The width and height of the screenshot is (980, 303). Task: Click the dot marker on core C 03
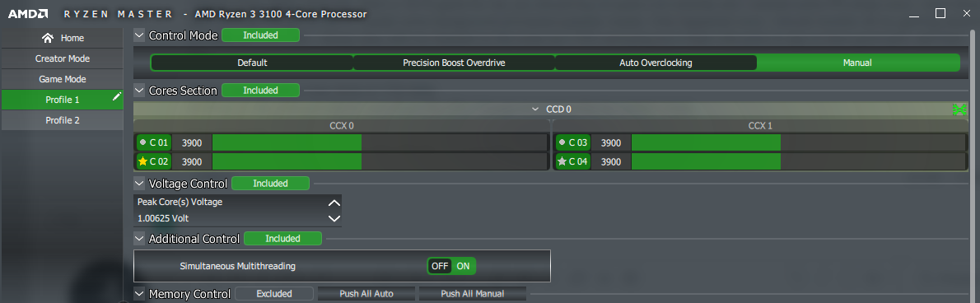[x=562, y=142]
